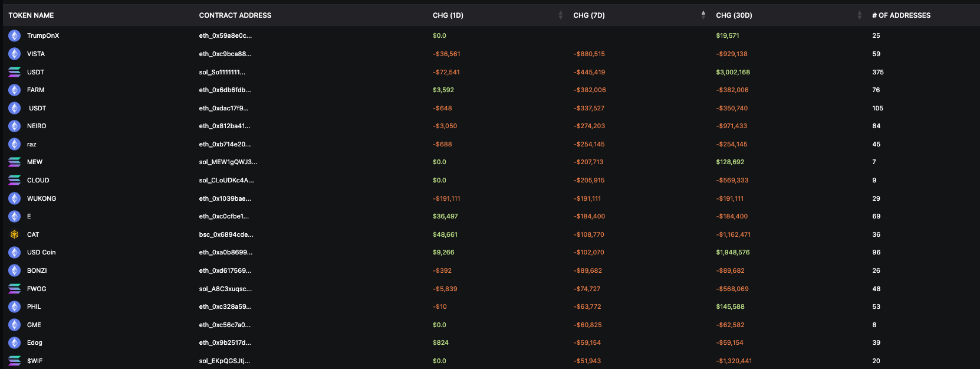Sort by CHG (30D) using sort arrows
Viewport: 980px width, 369px height.
point(859,15)
